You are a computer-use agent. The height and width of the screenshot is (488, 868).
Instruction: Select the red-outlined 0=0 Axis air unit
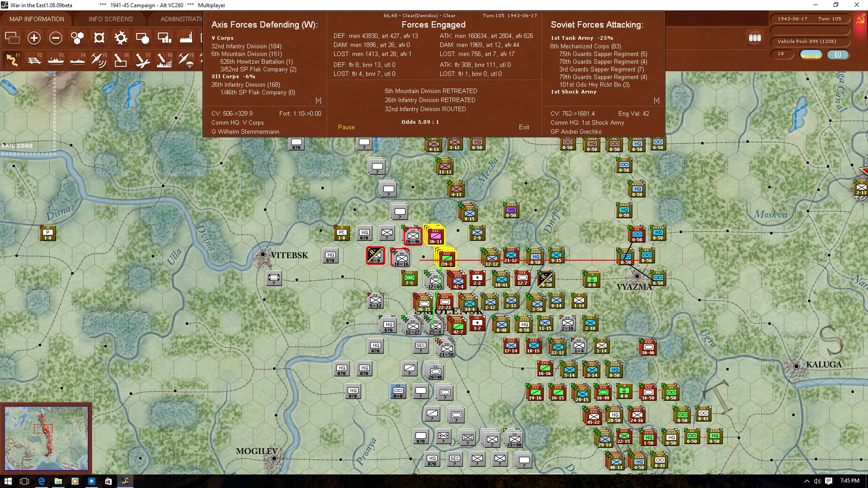(375, 255)
